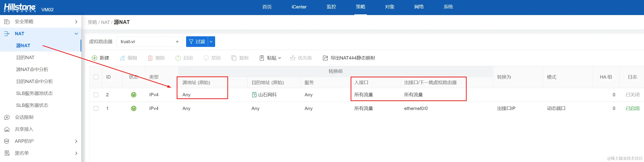
Task: Open the 粘贴 dropdown arrow
Action: pos(280,58)
